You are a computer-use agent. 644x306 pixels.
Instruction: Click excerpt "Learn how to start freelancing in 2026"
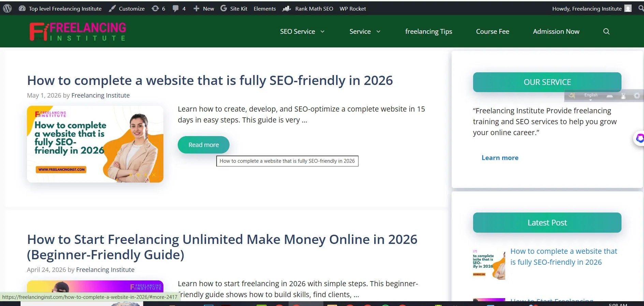(x=298, y=289)
